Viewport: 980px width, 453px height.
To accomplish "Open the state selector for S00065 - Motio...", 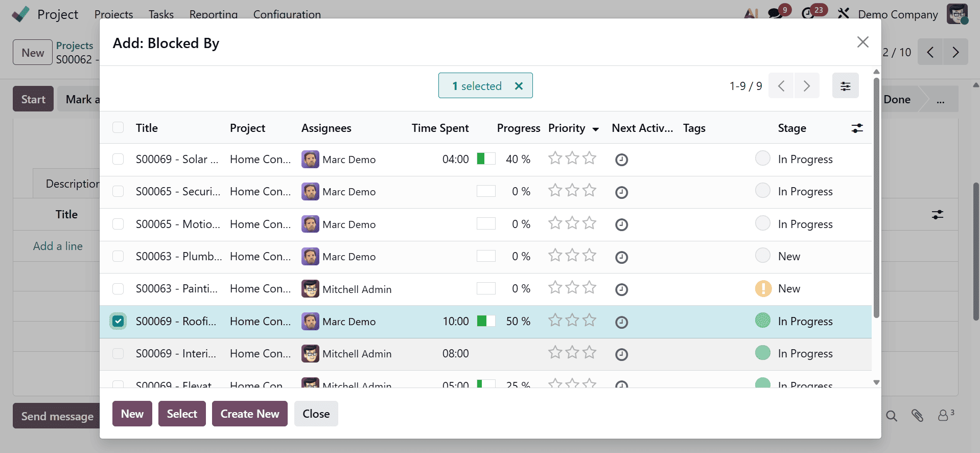I will click(762, 223).
